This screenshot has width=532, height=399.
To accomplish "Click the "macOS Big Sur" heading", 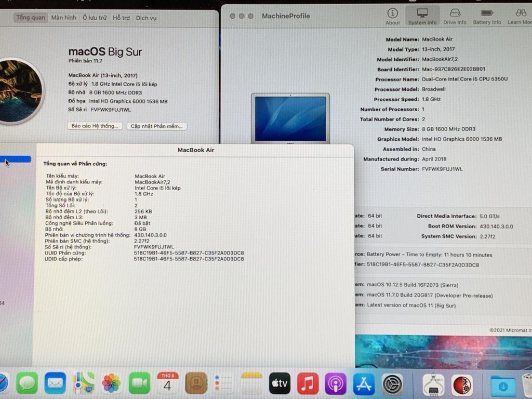I will tap(105, 52).
